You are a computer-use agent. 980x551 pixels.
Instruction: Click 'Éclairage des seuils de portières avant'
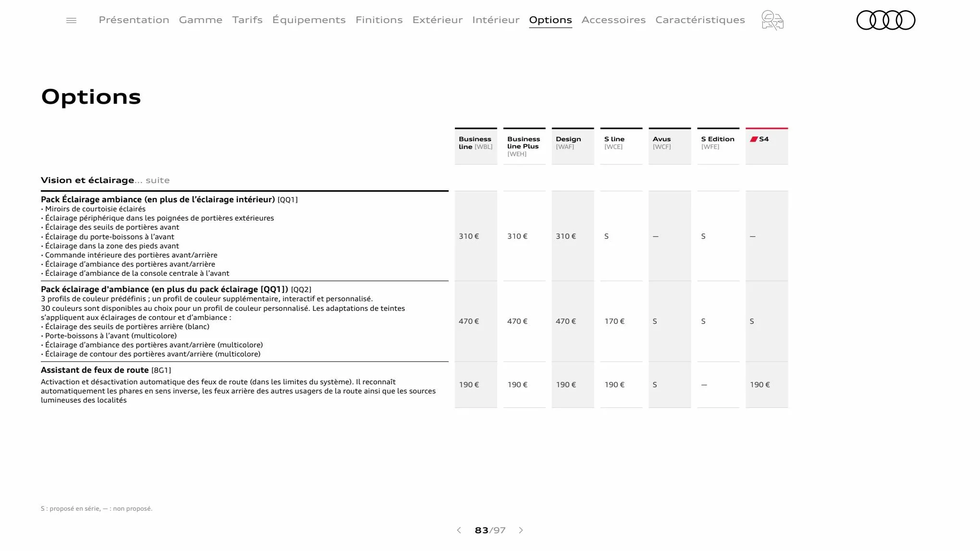click(x=110, y=227)
